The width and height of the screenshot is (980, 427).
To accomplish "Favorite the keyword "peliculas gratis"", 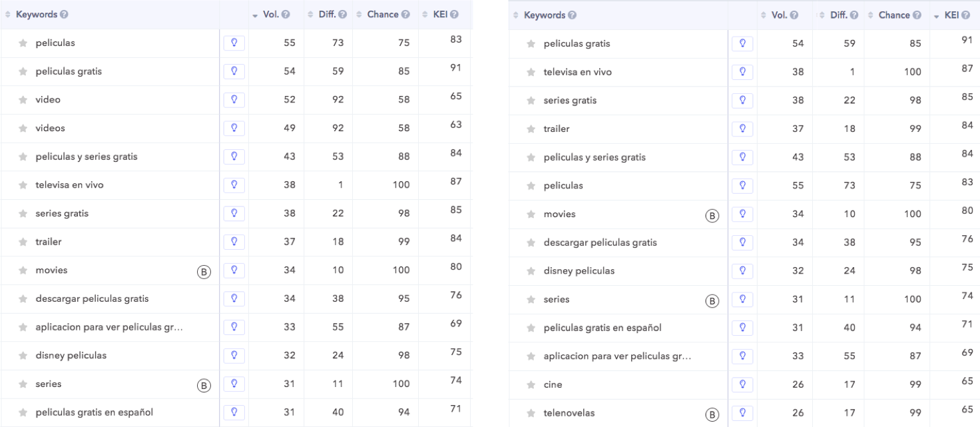I will pos(22,71).
